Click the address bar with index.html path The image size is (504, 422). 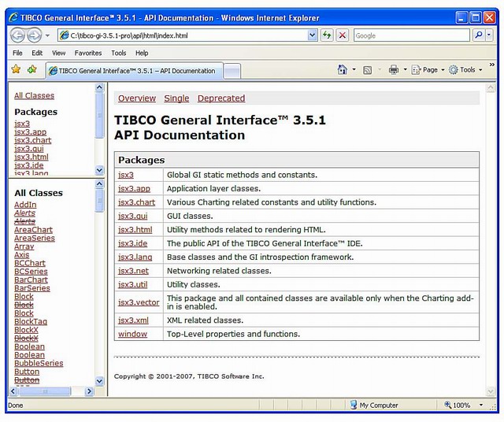(183, 35)
